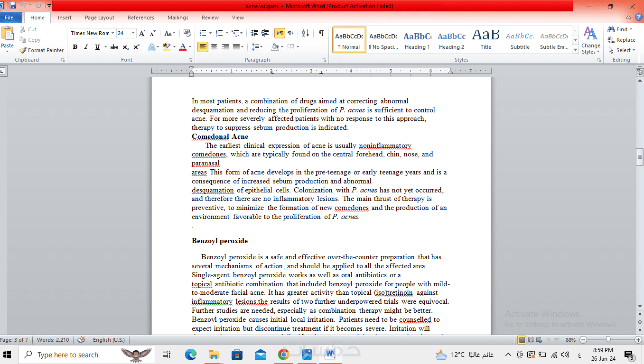The image size is (644, 364).
Task: Open the Paragraph dialog box launcher
Action: pyautogui.click(x=325, y=60)
